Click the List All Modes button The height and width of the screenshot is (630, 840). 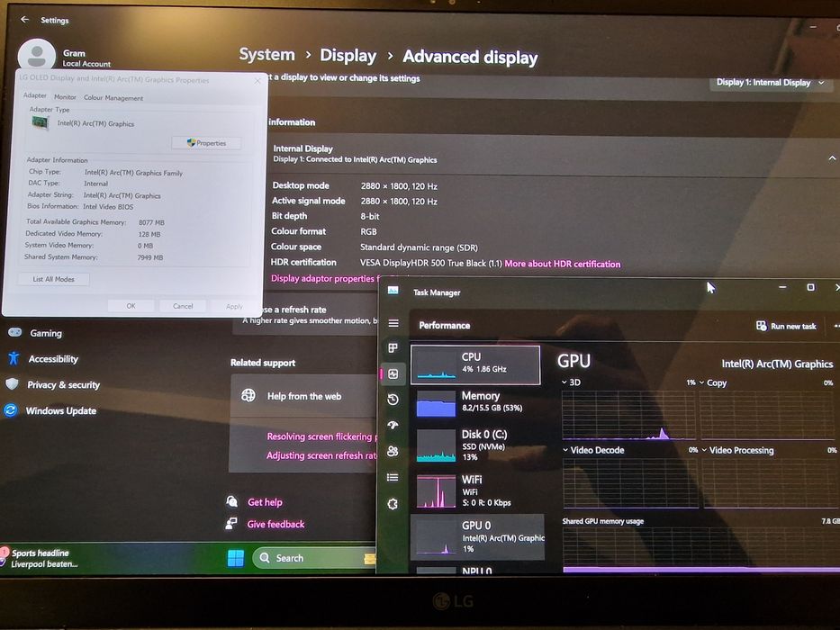point(54,279)
